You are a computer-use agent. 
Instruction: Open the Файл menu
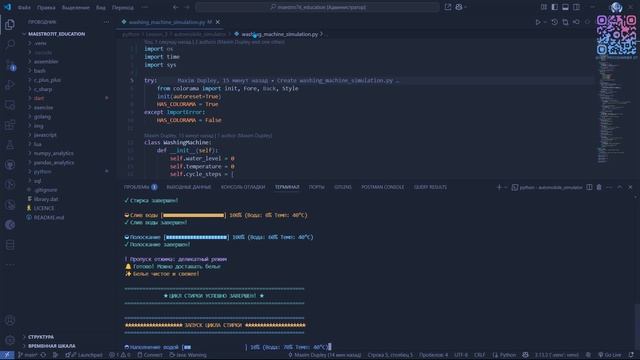tap(24, 7)
